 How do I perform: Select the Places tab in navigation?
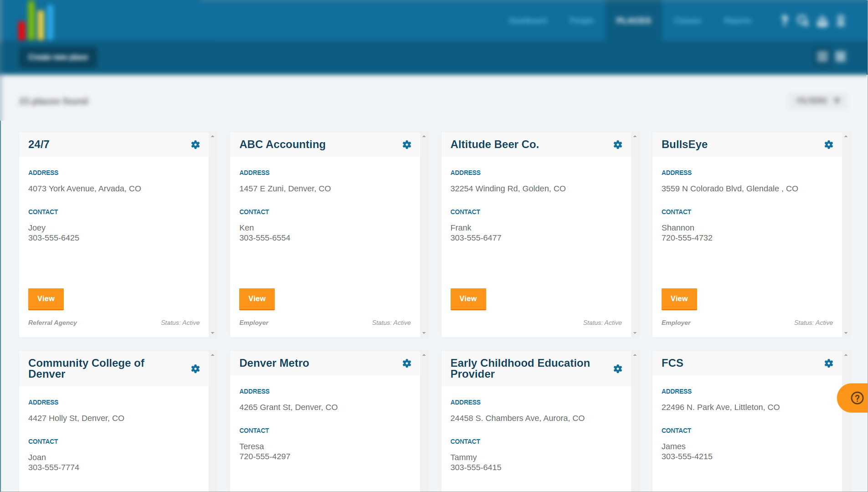click(633, 21)
